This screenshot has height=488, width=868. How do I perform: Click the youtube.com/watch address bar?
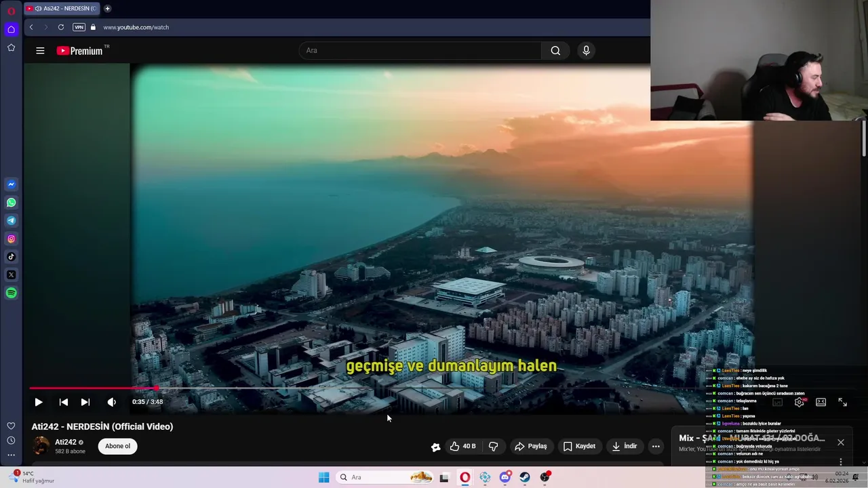coord(136,27)
